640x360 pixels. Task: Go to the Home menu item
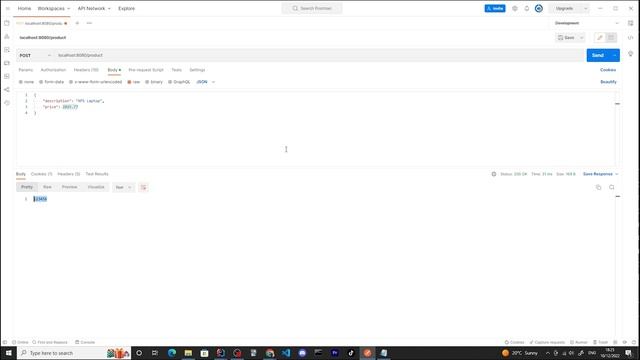24,9
